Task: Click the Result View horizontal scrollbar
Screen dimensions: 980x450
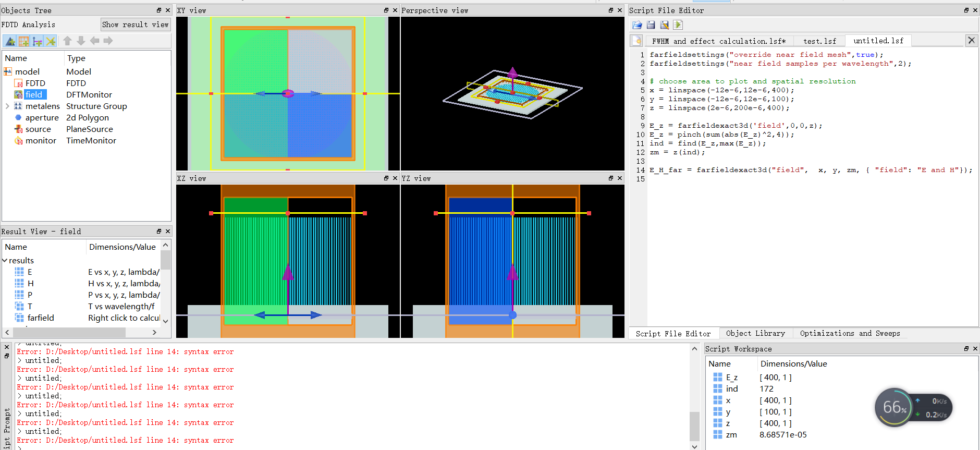Action: pos(69,332)
